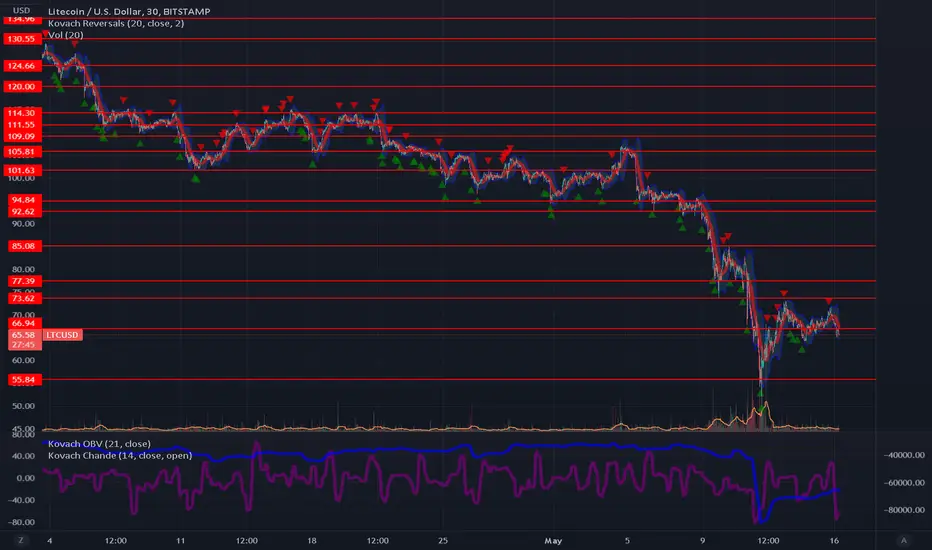This screenshot has height=550, width=932.
Task: Click the May label on the time axis
Action: click(x=553, y=540)
